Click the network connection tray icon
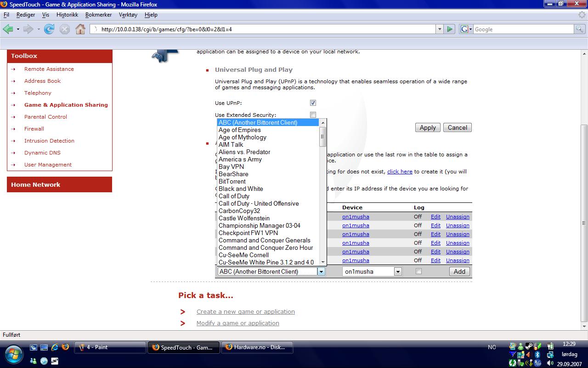This screenshot has width=588, height=368. (550, 355)
